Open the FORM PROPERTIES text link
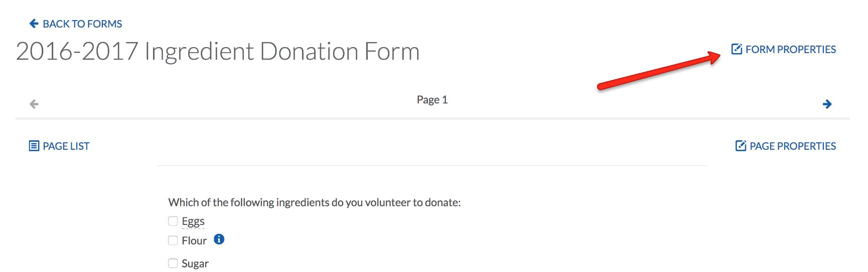The height and width of the screenshot is (272, 868). tap(790, 50)
